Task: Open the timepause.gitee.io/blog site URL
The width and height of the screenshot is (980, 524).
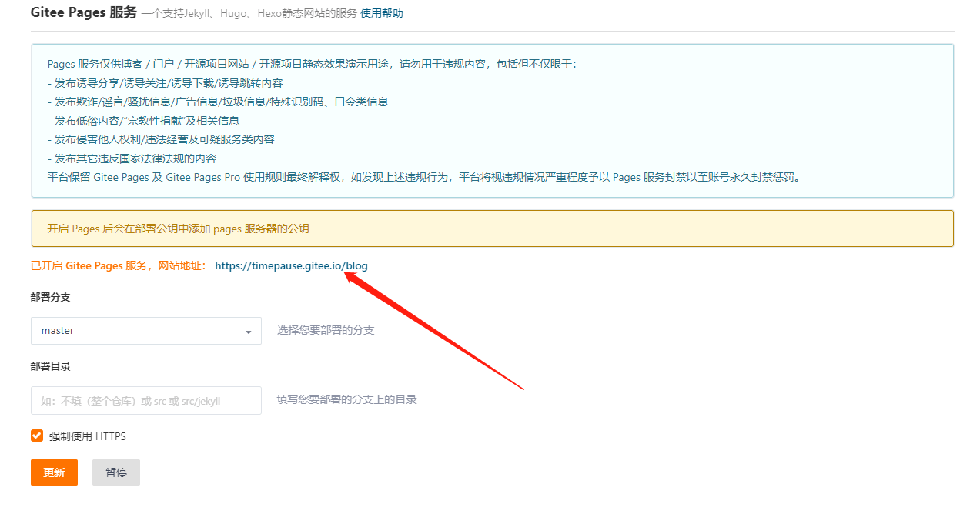Action: (291, 265)
